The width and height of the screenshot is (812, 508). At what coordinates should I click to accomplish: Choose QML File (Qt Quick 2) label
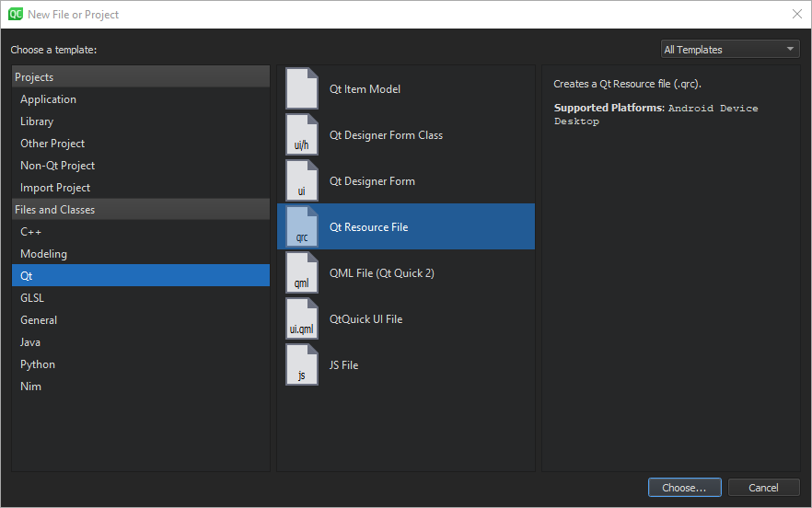[382, 273]
